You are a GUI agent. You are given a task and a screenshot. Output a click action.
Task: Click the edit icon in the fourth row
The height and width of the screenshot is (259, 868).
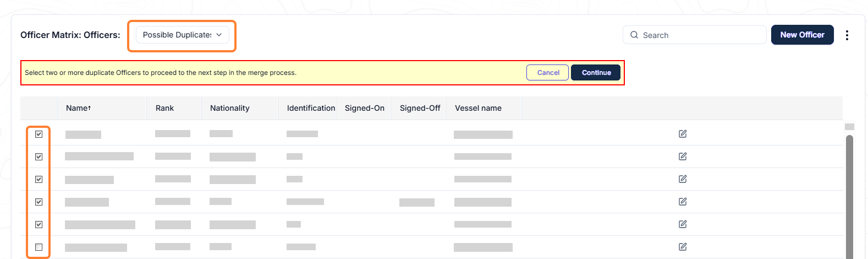(683, 202)
